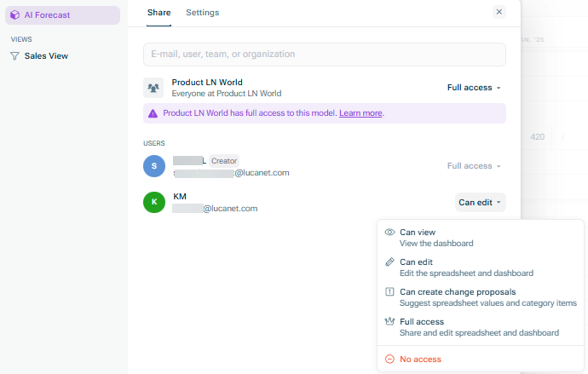Close the share dialog with X
This screenshot has width=588, height=374.
499,12
